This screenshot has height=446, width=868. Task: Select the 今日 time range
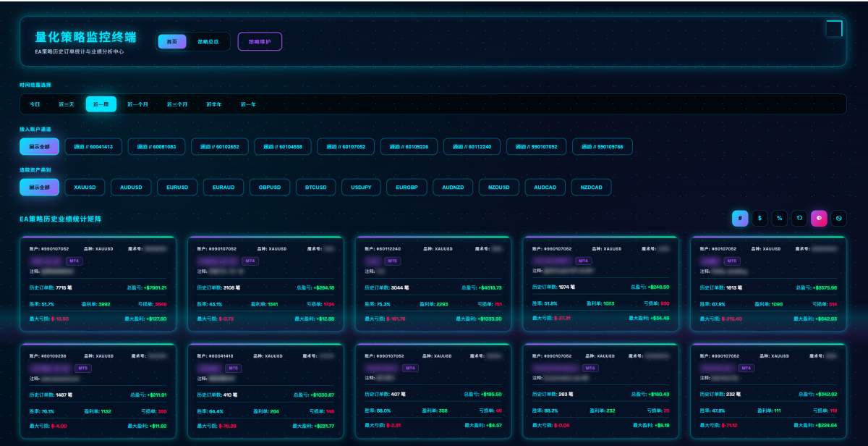coord(35,104)
